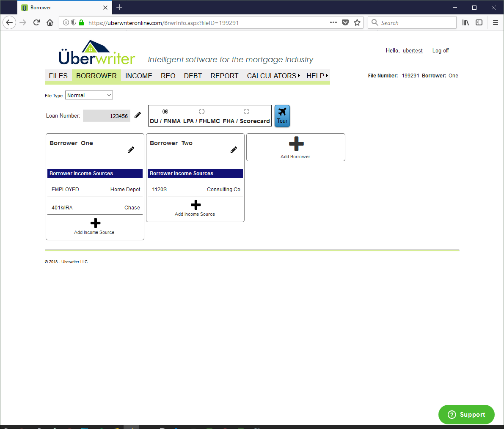
Task: Open EMPLOYED Home Depot income source
Action: [96, 190]
